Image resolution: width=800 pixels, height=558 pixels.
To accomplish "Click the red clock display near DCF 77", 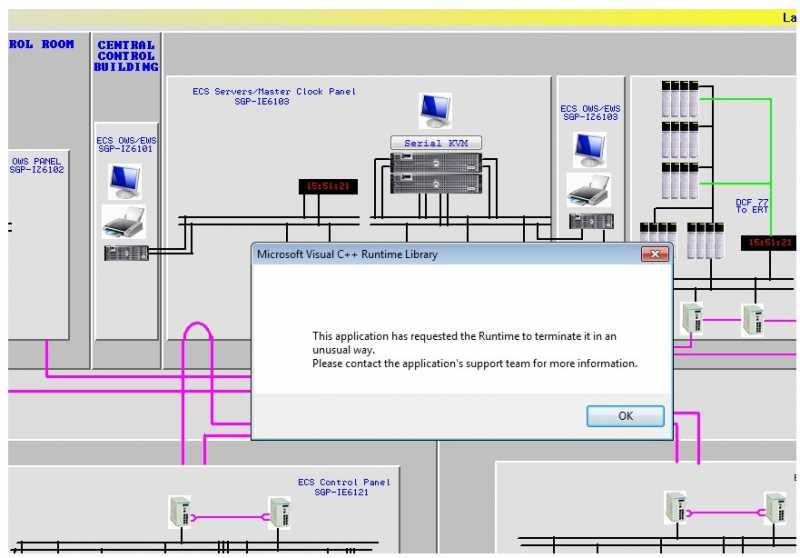I will 768,243.
